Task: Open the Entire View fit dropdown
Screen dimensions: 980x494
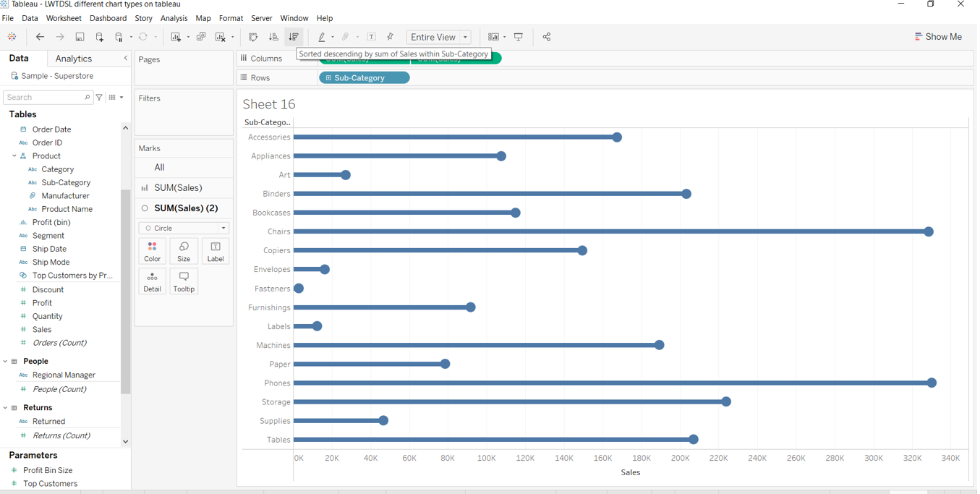Action: [439, 37]
